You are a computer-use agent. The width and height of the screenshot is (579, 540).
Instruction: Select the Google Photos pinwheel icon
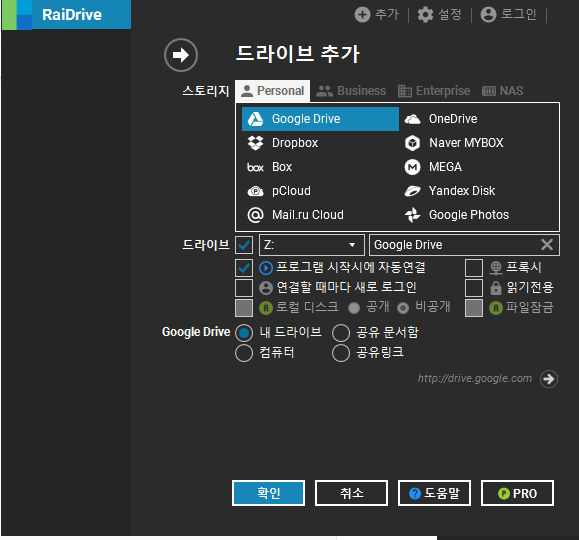point(412,215)
